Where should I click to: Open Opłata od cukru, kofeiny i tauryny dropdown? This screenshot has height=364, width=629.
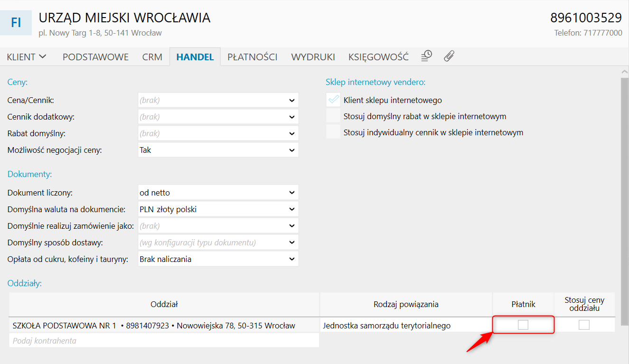pyautogui.click(x=218, y=259)
